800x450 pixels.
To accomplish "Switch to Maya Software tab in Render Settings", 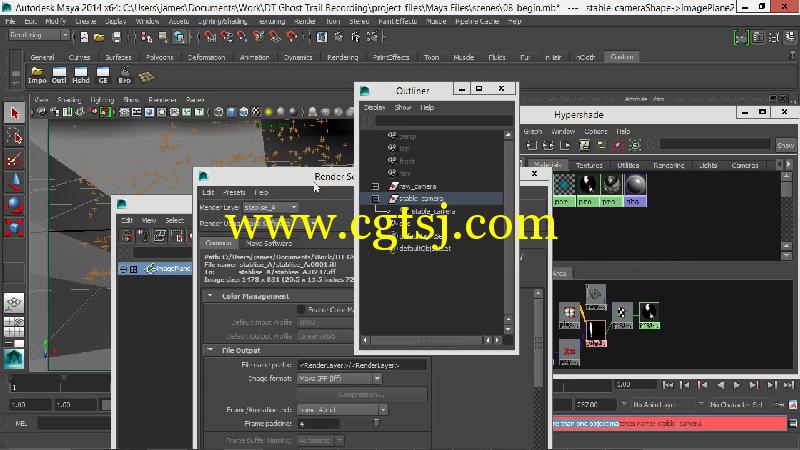I will click(269, 243).
